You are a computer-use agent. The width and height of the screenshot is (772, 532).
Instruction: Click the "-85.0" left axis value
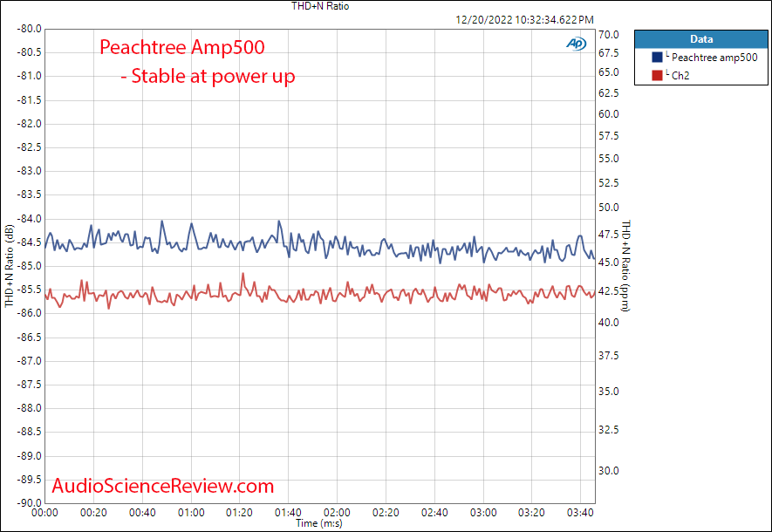pyautogui.click(x=29, y=266)
